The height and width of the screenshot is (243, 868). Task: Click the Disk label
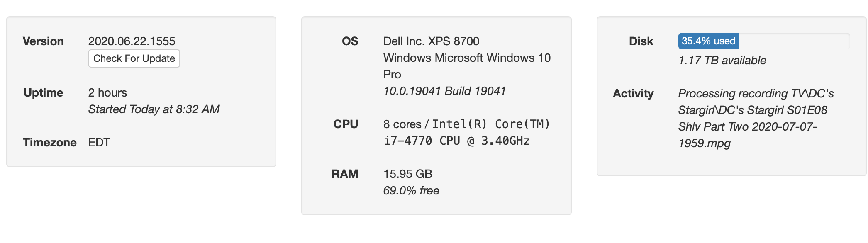click(641, 41)
